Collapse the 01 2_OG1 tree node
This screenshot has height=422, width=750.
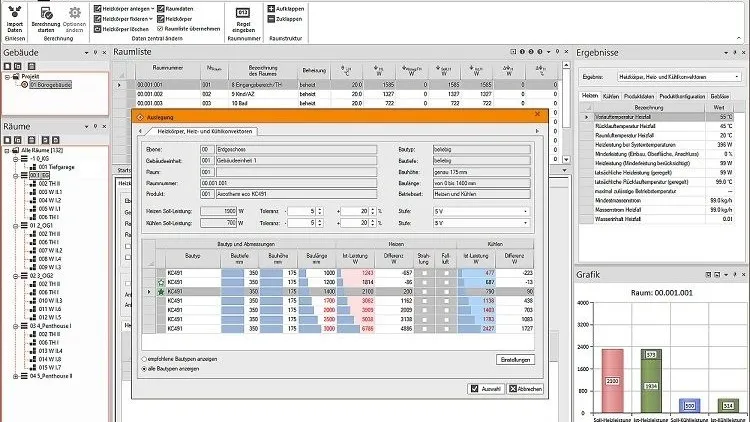click(x=16, y=226)
